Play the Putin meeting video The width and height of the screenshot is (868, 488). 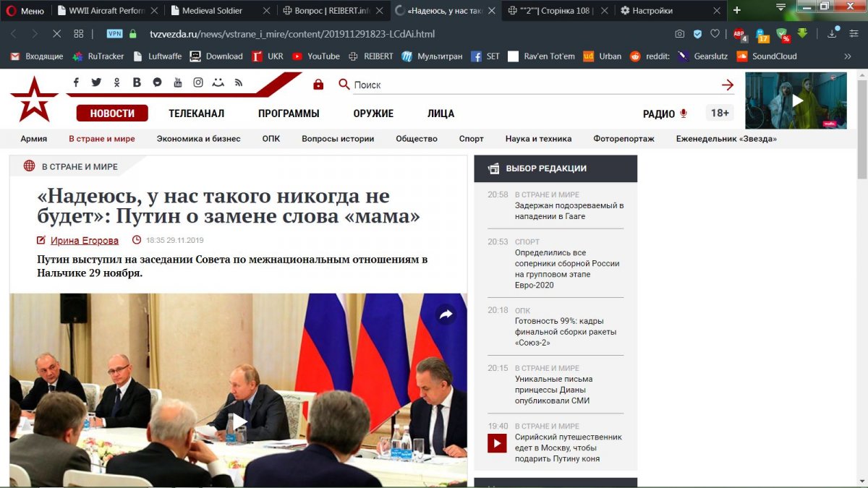tap(239, 421)
